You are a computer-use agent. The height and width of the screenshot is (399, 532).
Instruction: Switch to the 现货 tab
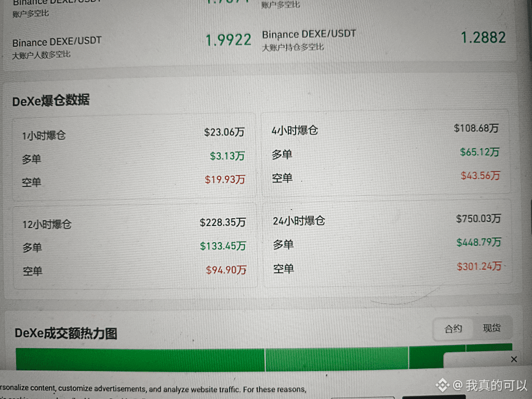pos(491,328)
